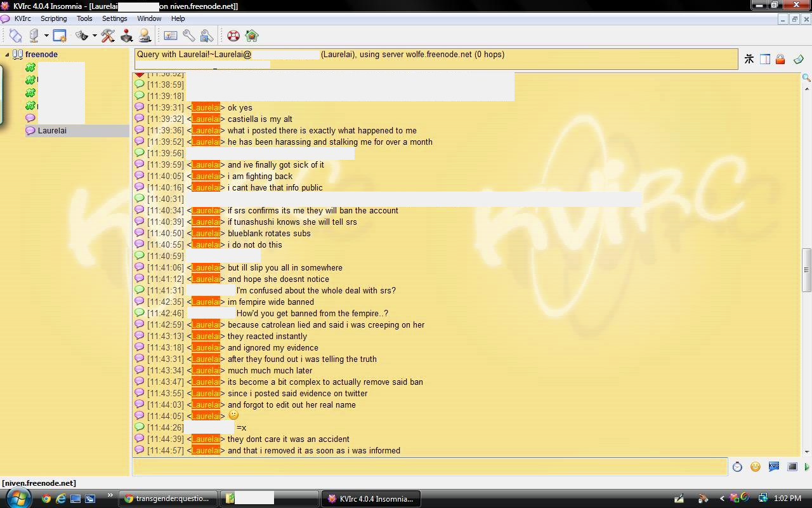
Task: Collapse the freenode server tree
Action: tap(6, 54)
